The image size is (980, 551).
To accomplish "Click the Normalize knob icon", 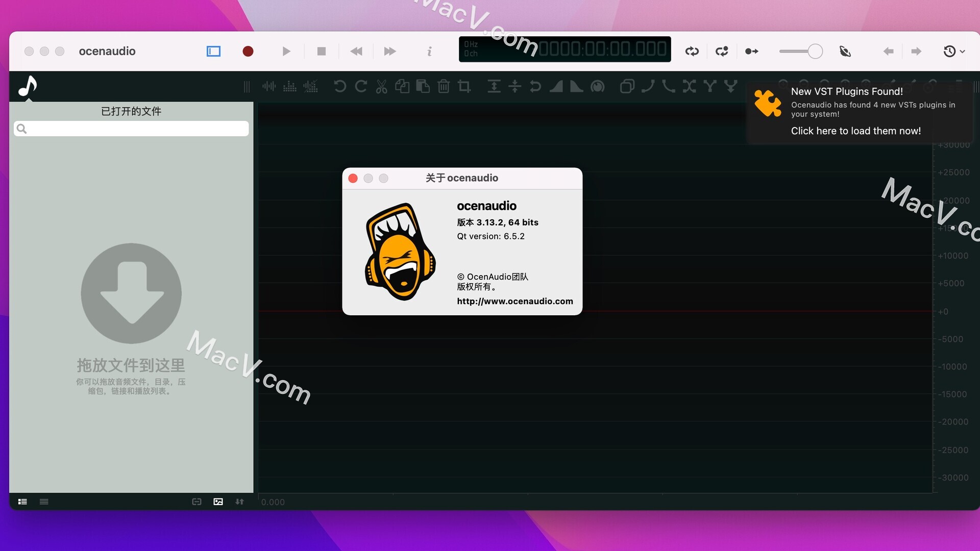I will coord(598,86).
